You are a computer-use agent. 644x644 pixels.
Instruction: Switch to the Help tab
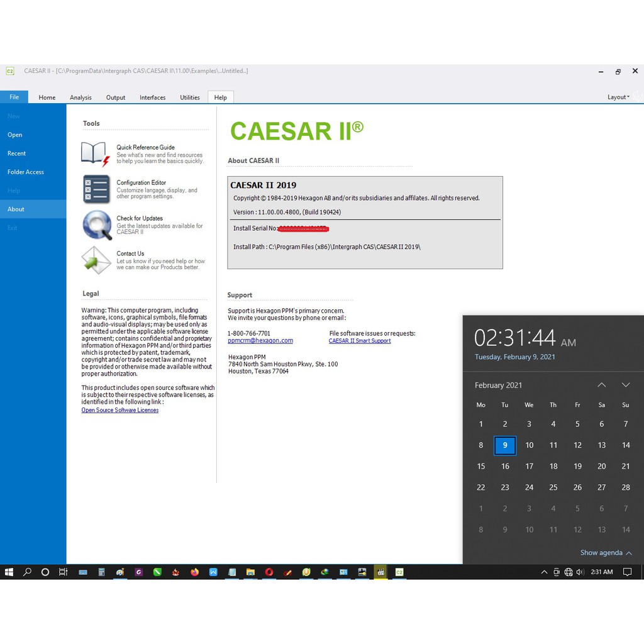tap(221, 97)
